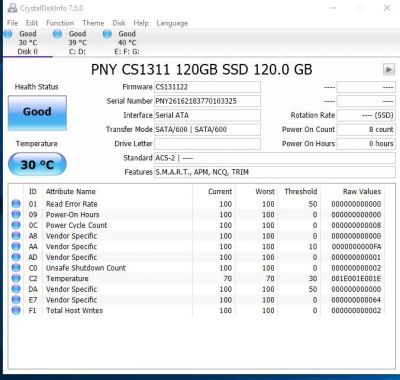This screenshot has height=380, width=400.
Task: Click status orb for 0C Power Cycle Count
Action: [16, 225]
